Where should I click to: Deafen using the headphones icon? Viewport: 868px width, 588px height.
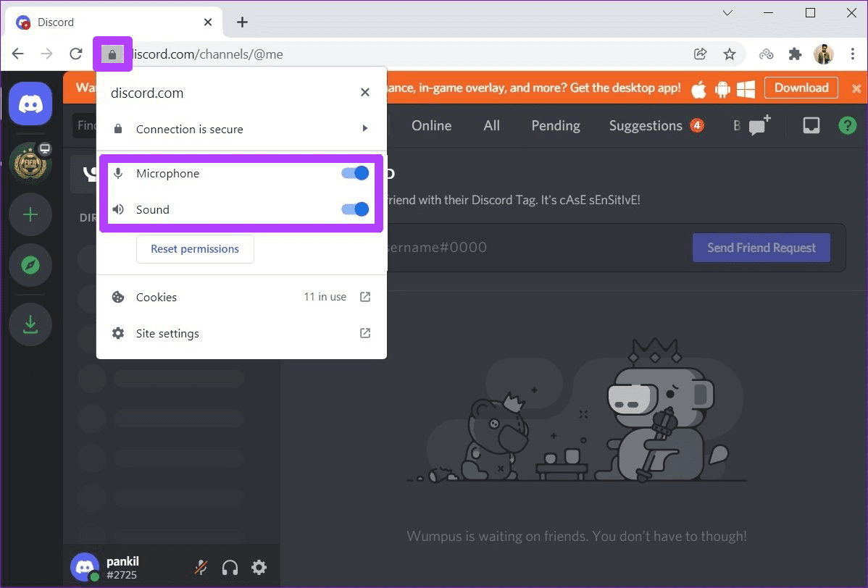(x=230, y=567)
